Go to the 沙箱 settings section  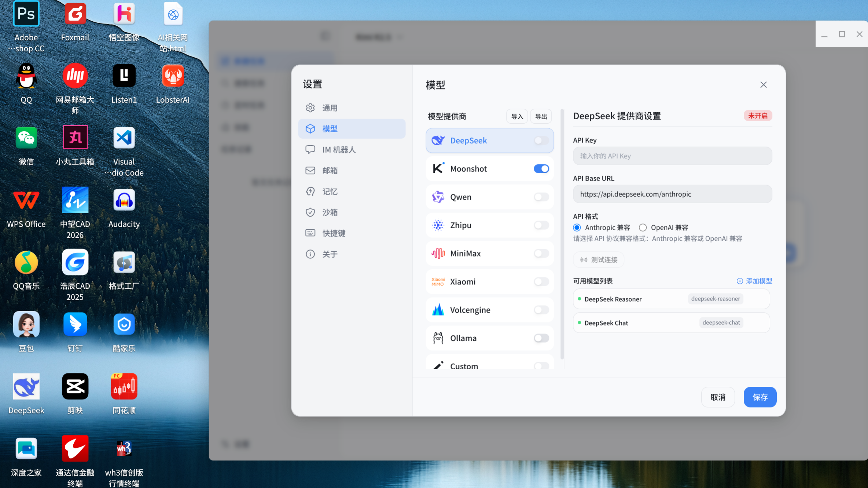click(x=330, y=212)
